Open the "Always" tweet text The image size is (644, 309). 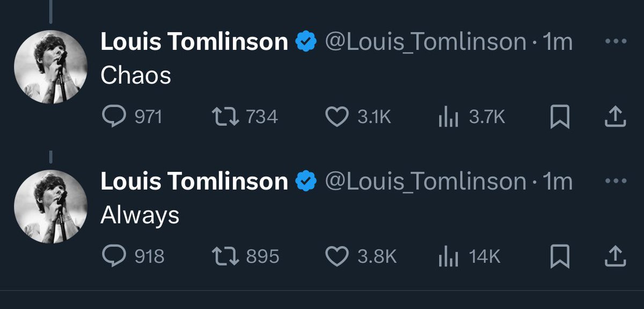(140, 216)
